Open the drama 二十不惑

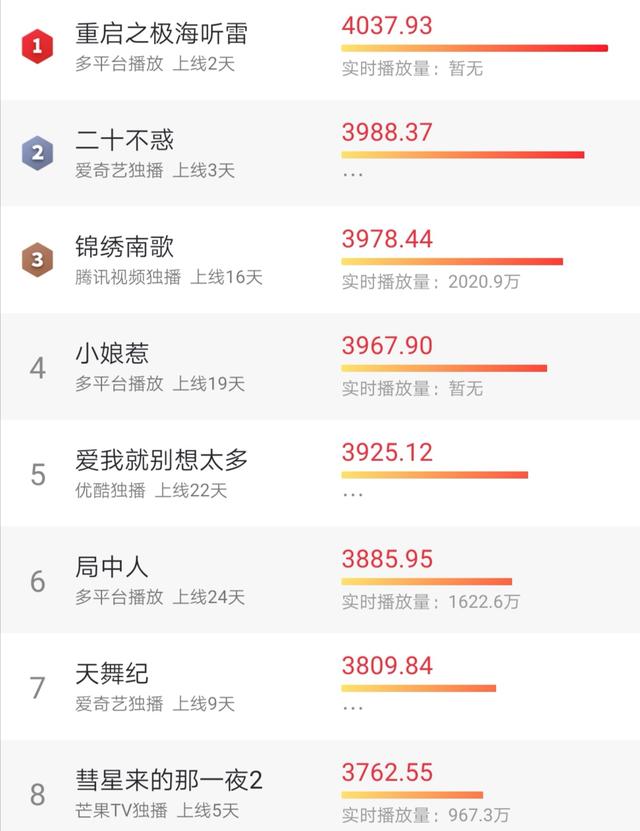125,140
